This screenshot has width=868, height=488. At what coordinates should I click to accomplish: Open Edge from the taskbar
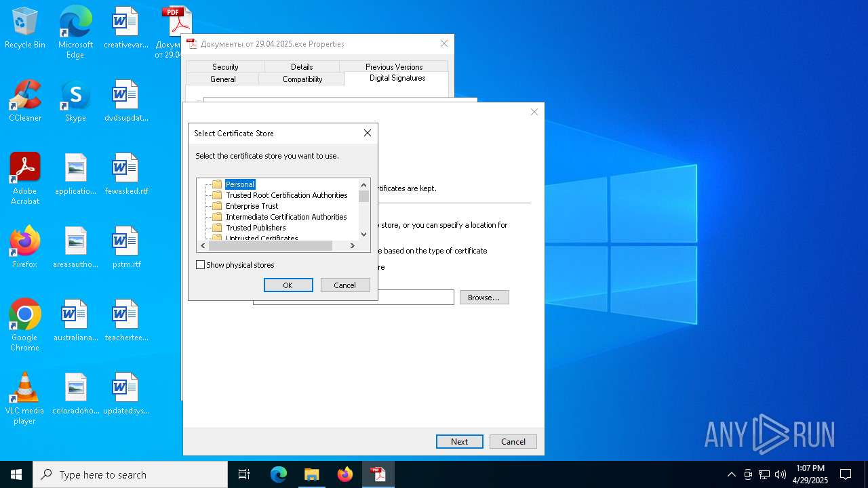click(279, 474)
